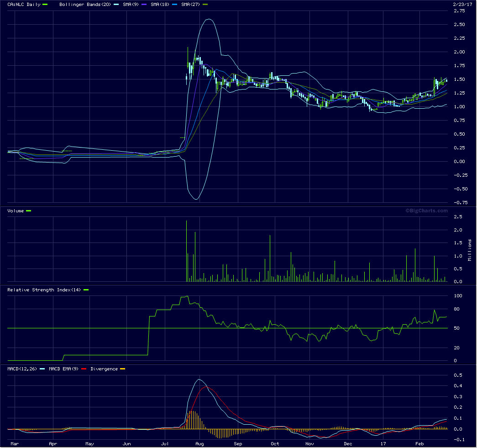Select the yellow Divergence legend swatch
This screenshot has width=477, height=448.
click(122, 369)
